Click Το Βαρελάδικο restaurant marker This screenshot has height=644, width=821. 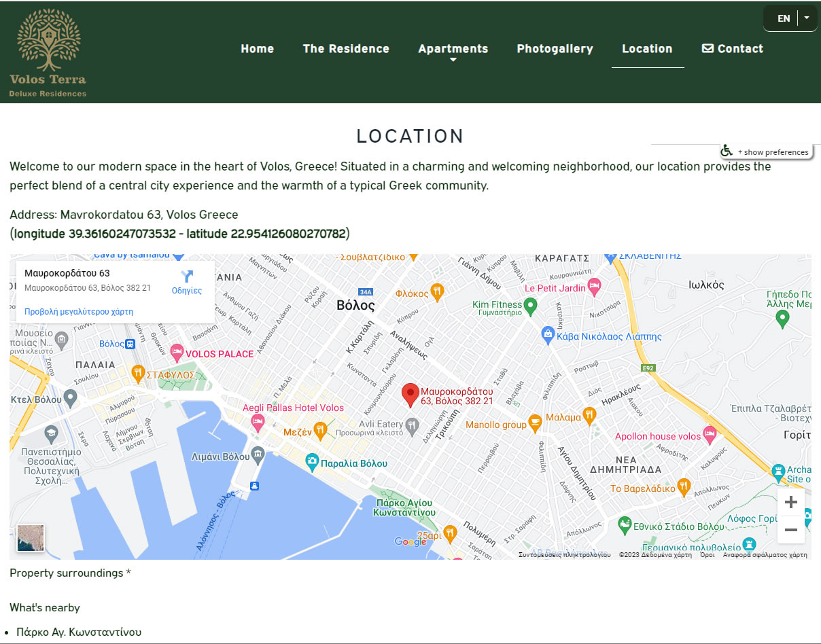click(x=684, y=487)
